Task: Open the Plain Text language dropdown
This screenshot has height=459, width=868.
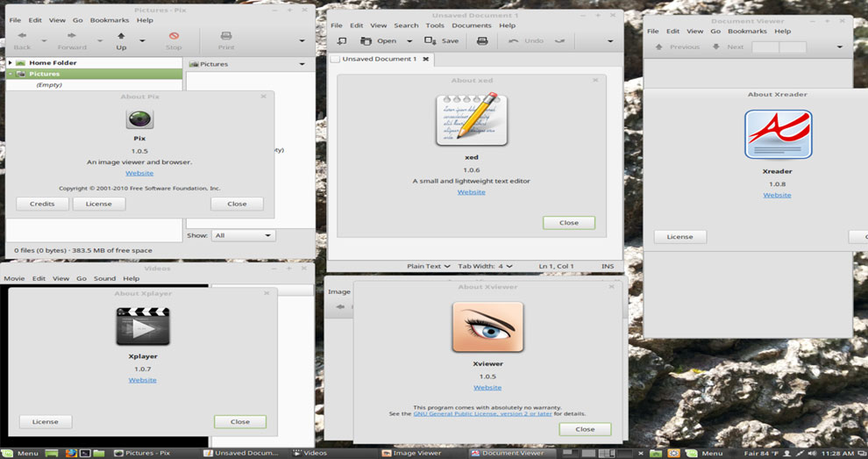Action: point(429,267)
